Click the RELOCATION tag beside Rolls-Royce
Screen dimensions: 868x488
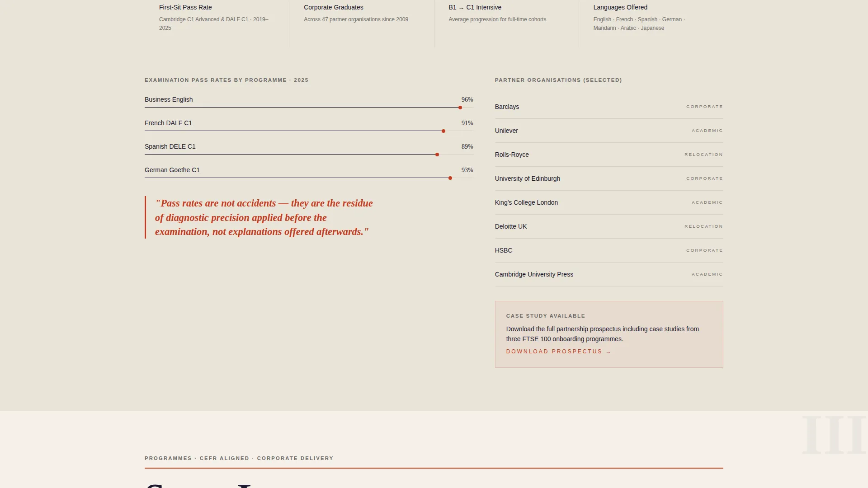(x=703, y=155)
